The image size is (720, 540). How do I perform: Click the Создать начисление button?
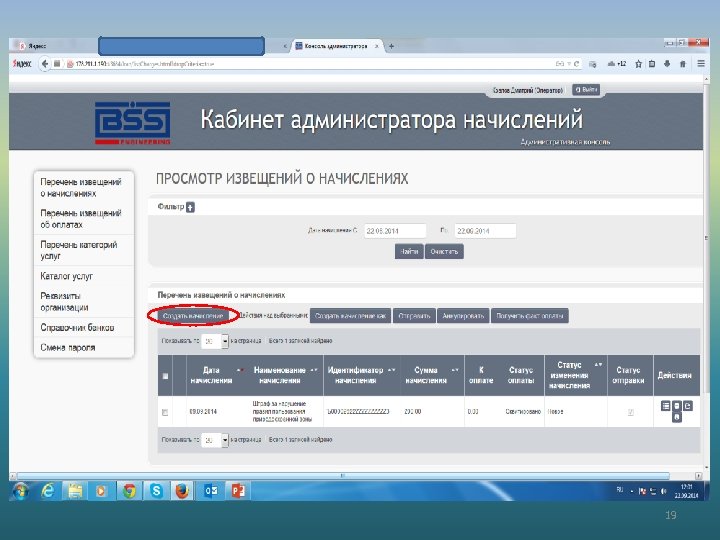[x=193, y=316]
